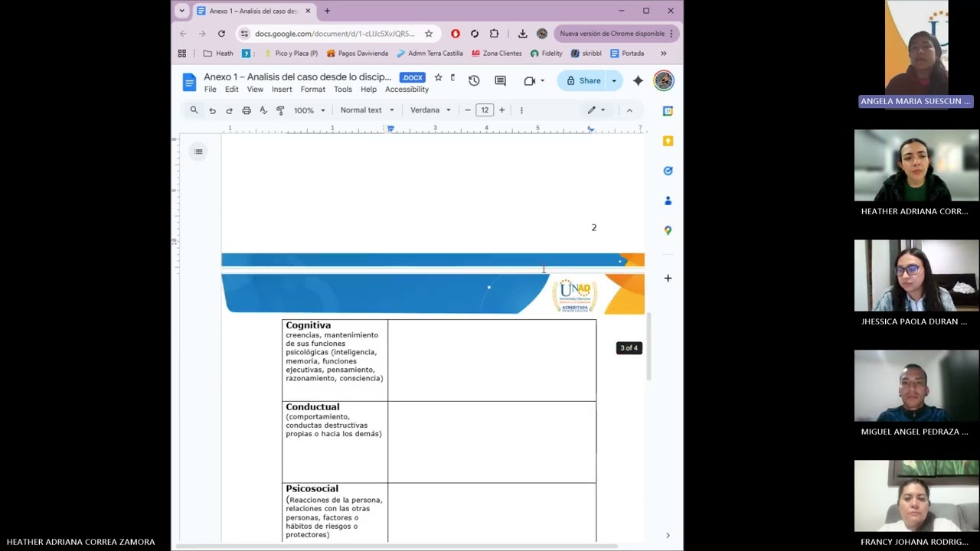Open the View menu

(255, 90)
